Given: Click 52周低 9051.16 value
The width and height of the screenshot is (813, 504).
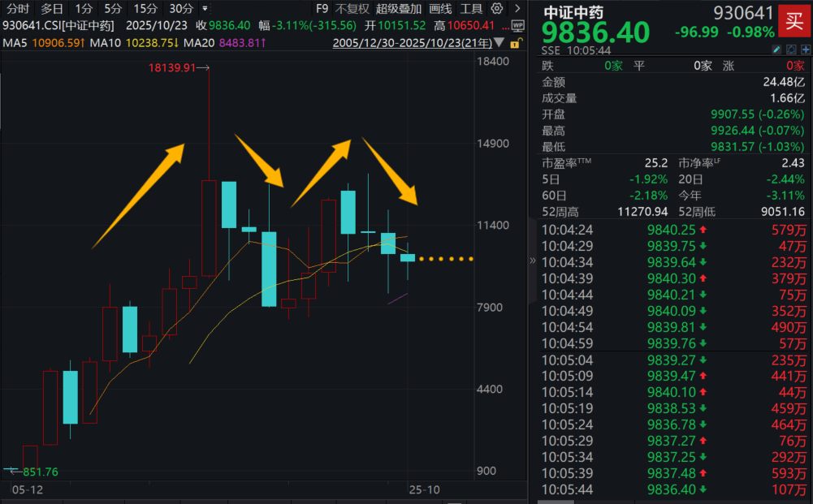Looking at the screenshot, I should click(783, 212).
